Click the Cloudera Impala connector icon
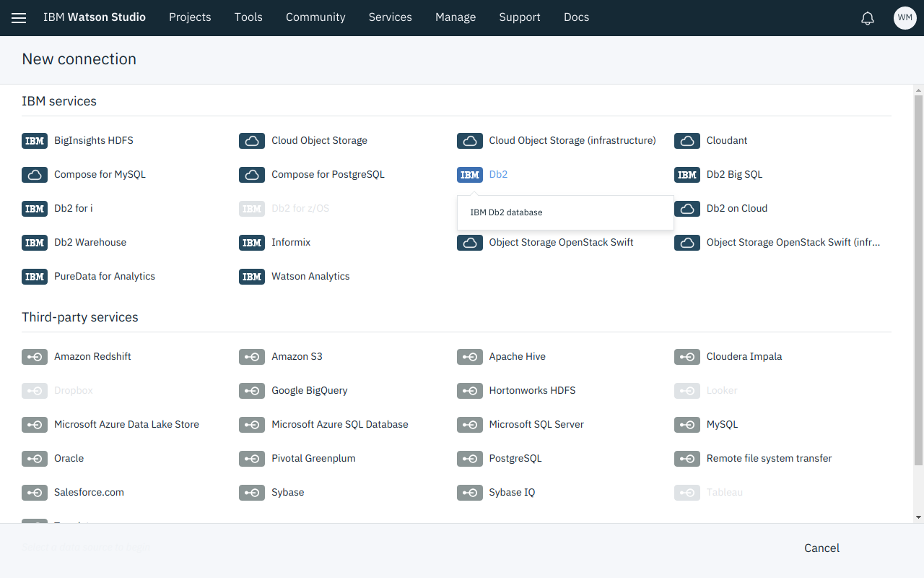Viewport: 924px width, 578px height. [687, 357]
